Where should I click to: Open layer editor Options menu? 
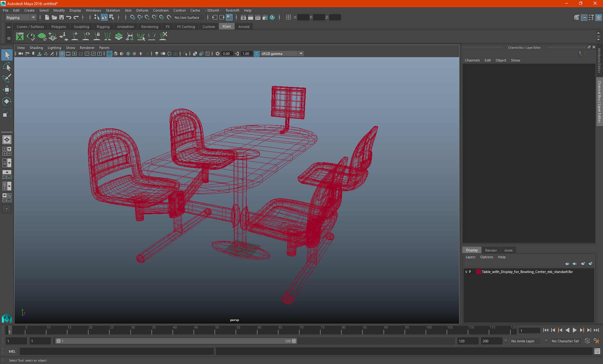[486, 257]
